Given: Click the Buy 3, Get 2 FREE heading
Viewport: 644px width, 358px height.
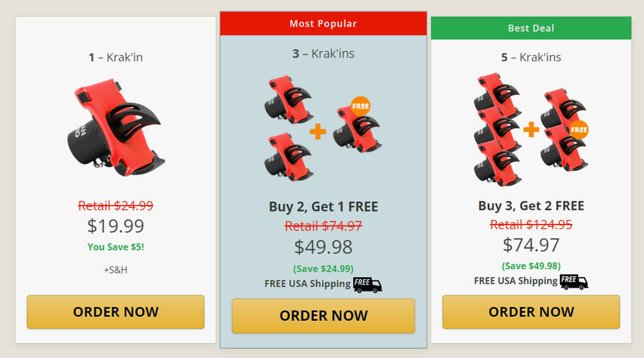Looking at the screenshot, I should click(x=531, y=205).
